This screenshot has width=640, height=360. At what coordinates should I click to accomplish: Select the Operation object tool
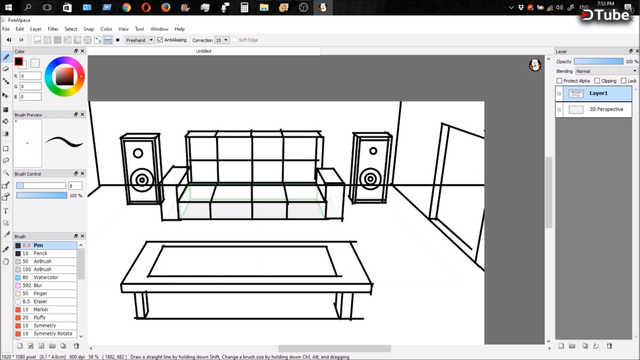[x=6, y=223]
